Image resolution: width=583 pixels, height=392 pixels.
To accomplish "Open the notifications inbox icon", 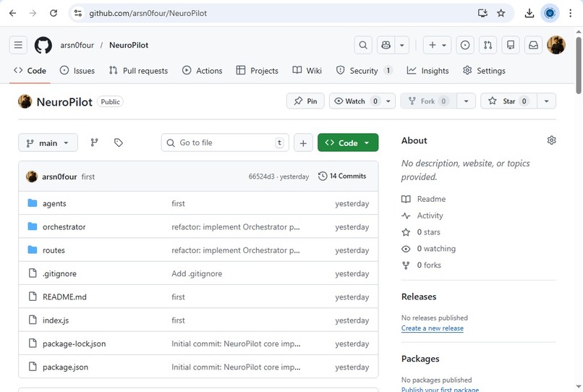I will (x=534, y=45).
